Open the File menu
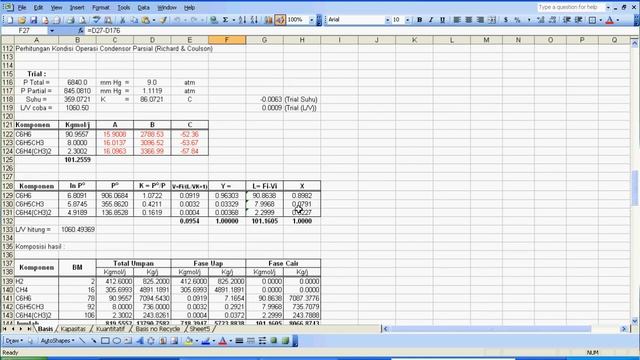This screenshot has height=360, width=640. pyautogui.click(x=22, y=7)
